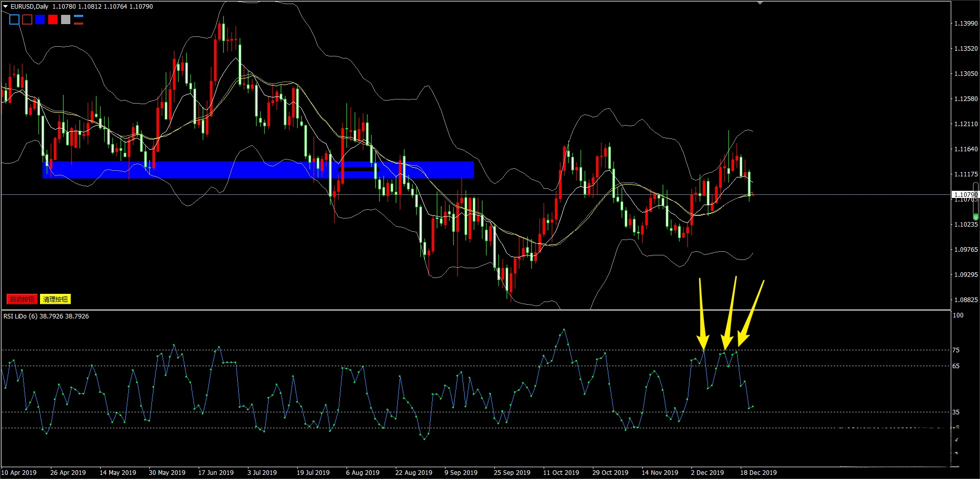The width and height of the screenshot is (980, 479).
Task: Click the RSI LiDo (6) indicator label
Action: pyautogui.click(x=46, y=316)
